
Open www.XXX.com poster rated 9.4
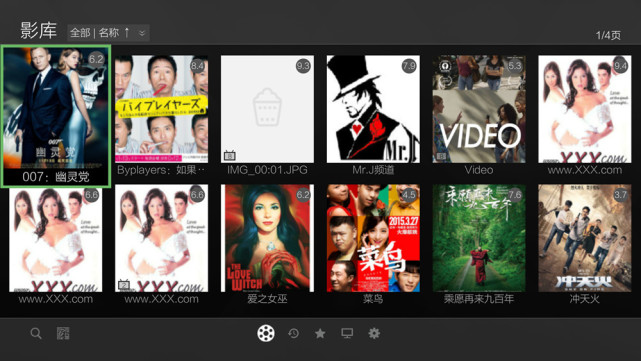(585, 109)
